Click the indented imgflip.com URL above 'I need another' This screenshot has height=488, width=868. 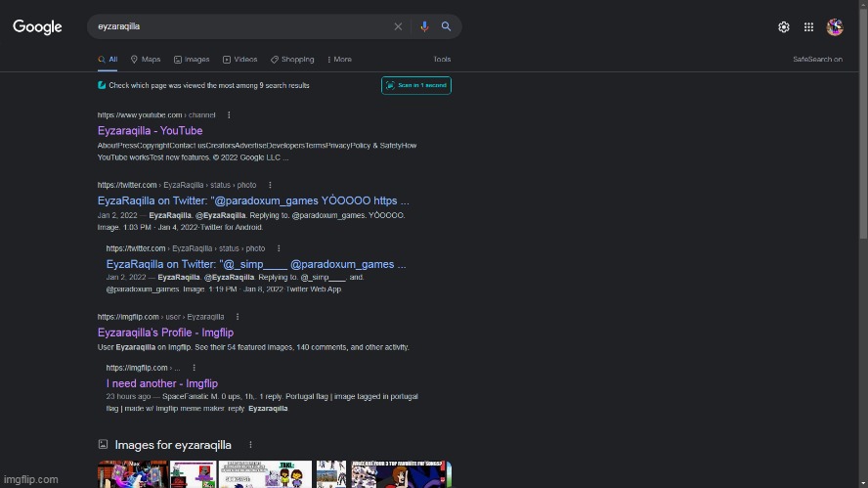tap(143, 368)
